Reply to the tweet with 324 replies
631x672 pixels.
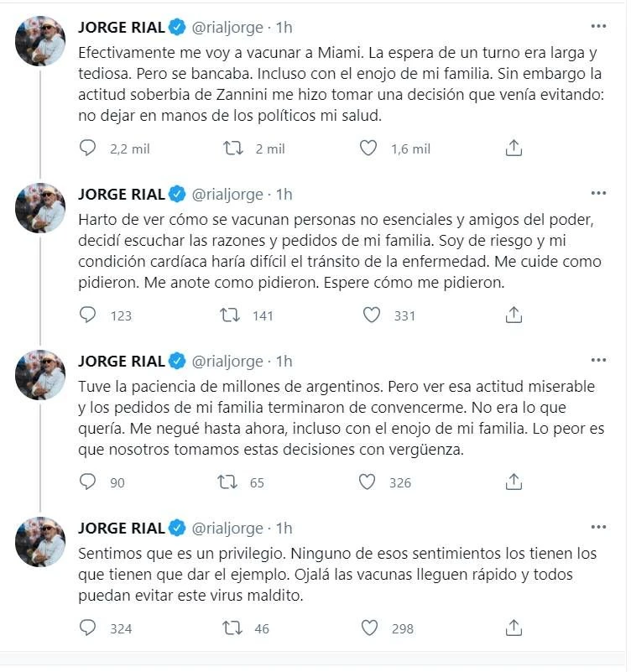(x=88, y=628)
